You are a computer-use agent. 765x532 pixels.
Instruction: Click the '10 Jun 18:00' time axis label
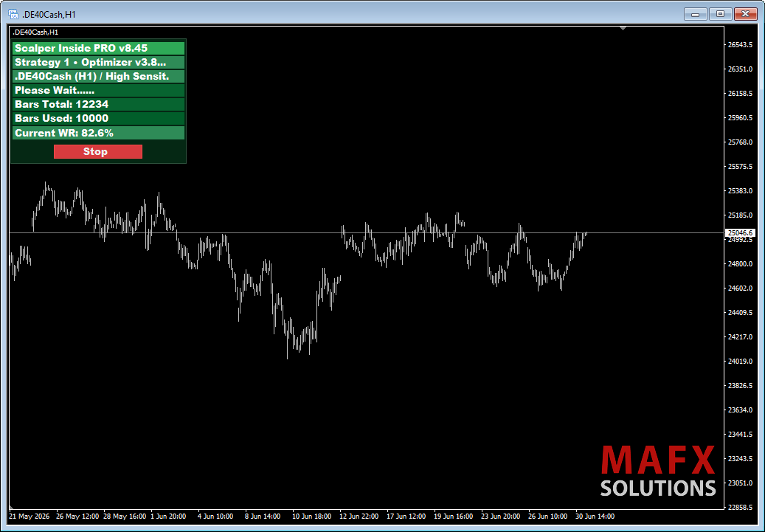coord(312,517)
